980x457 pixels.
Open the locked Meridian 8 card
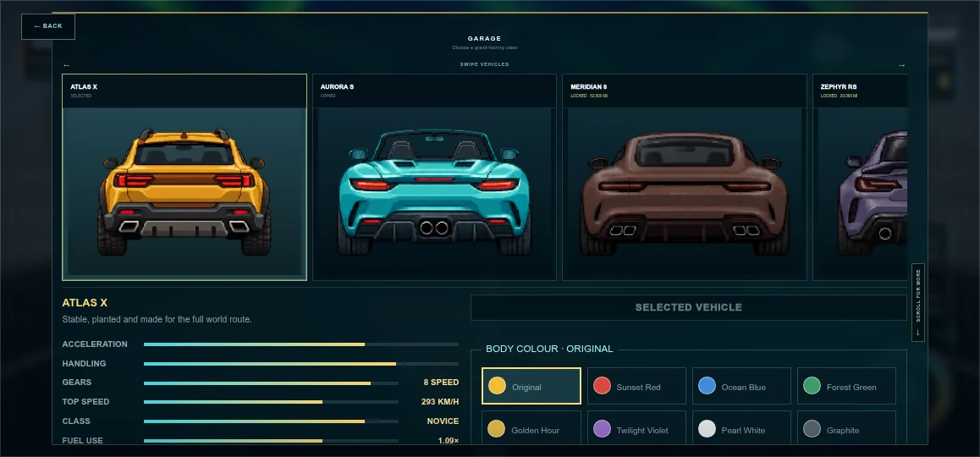(685, 178)
